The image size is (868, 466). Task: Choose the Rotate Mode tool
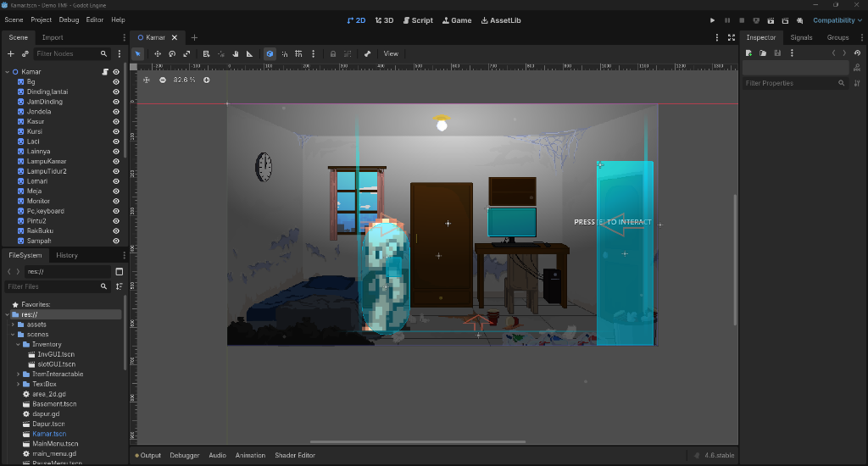pyautogui.click(x=172, y=53)
